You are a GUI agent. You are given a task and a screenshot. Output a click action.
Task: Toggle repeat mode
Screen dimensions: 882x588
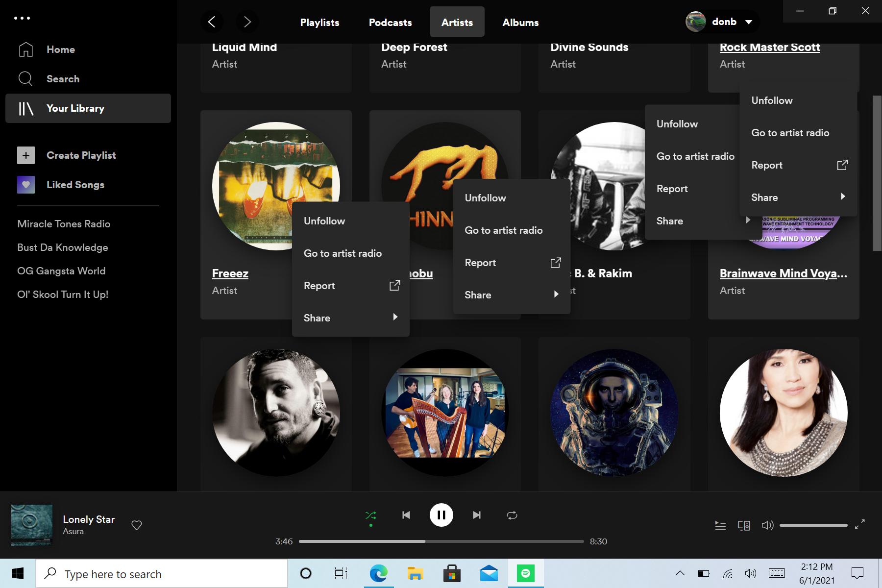click(512, 515)
